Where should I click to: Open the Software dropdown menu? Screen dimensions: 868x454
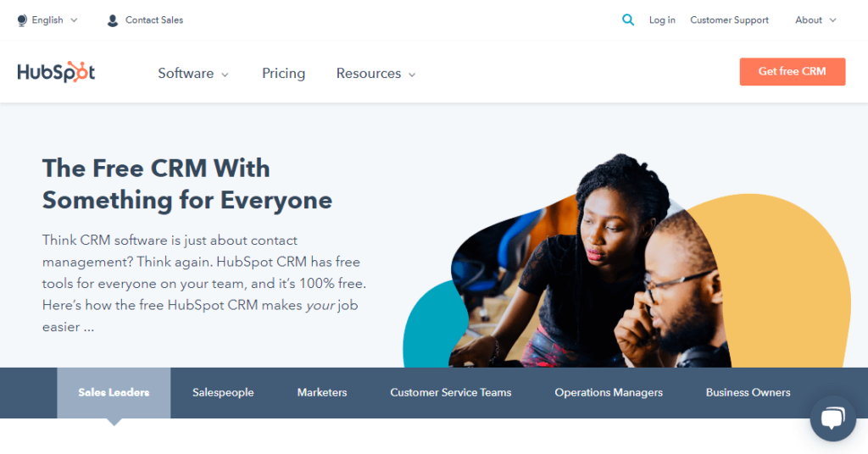click(193, 74)
